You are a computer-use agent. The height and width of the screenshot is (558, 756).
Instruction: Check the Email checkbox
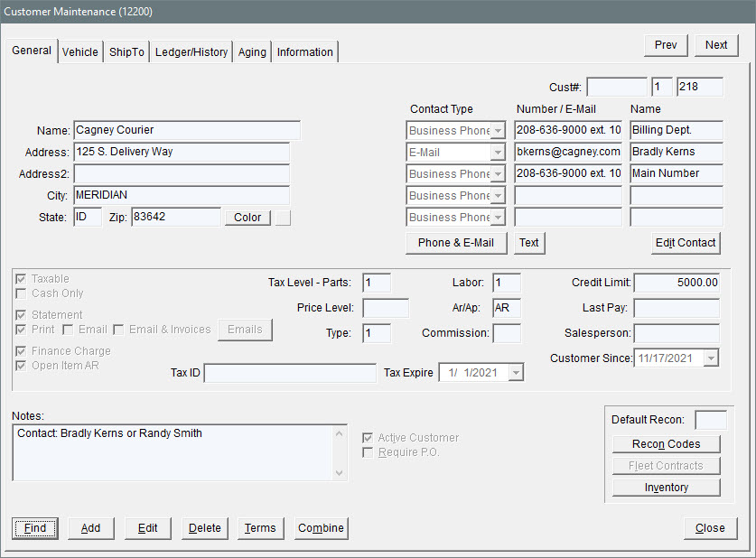tap(68, 330)
